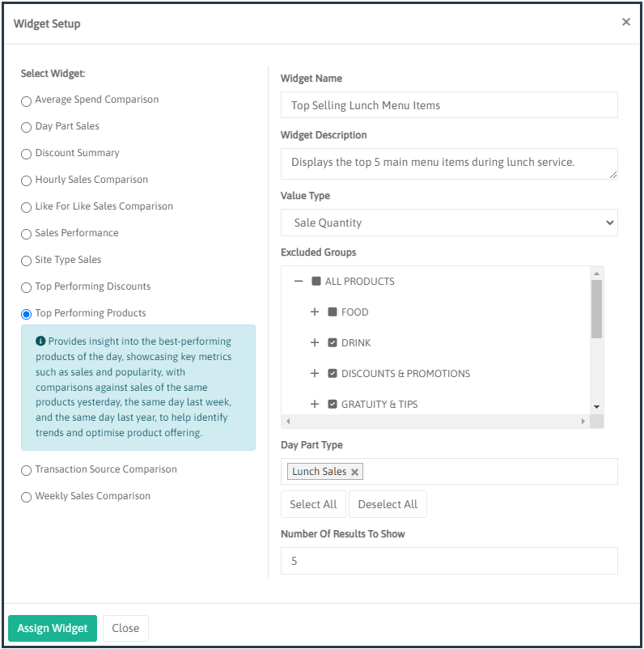644x649 pixels.
Task: Choose the Discount Summary radio option
Action: [x=26, y=154]
